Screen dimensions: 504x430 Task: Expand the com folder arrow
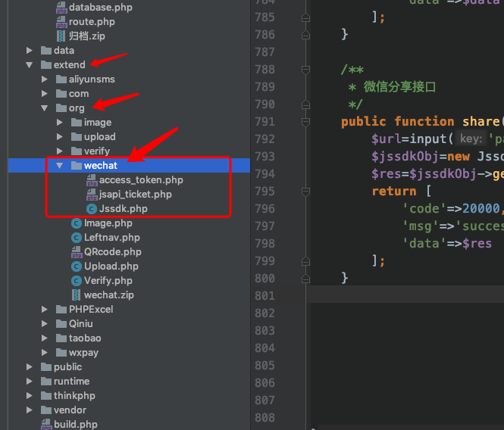coord(45,94)
